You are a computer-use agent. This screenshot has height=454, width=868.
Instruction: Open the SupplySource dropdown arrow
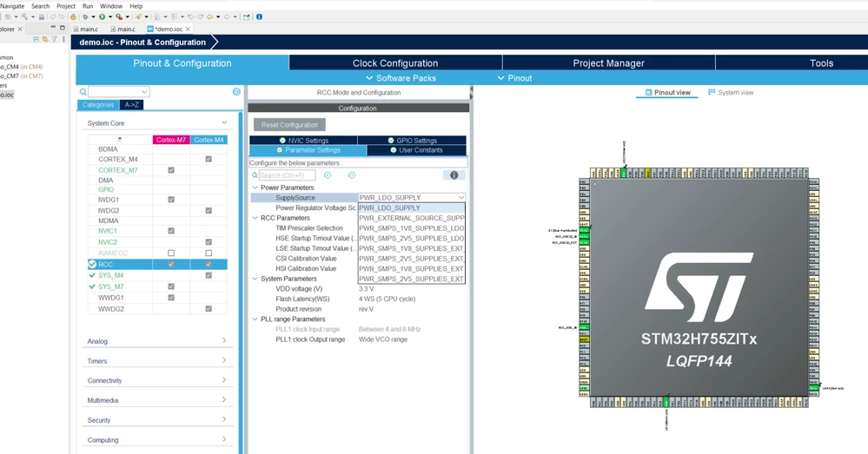[x=461, y=197]
